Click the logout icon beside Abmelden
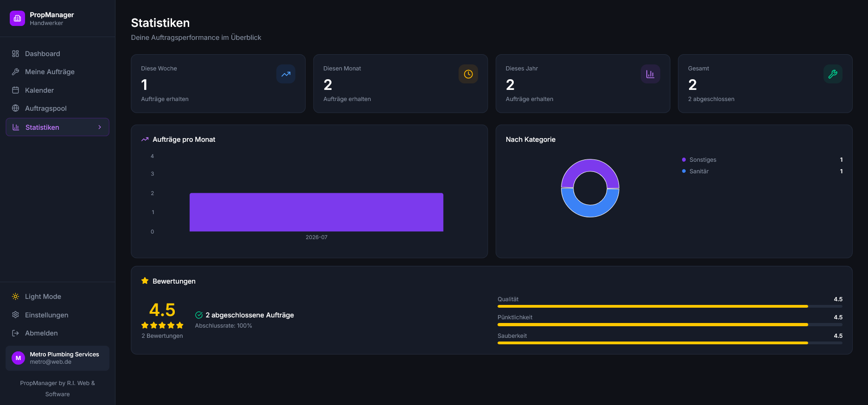The height and width of the screenshot is (405, 868). (x=15, y=333)
